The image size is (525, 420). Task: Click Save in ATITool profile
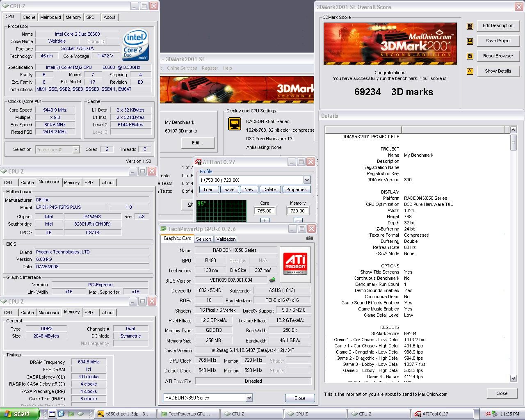tap(229, 189)
